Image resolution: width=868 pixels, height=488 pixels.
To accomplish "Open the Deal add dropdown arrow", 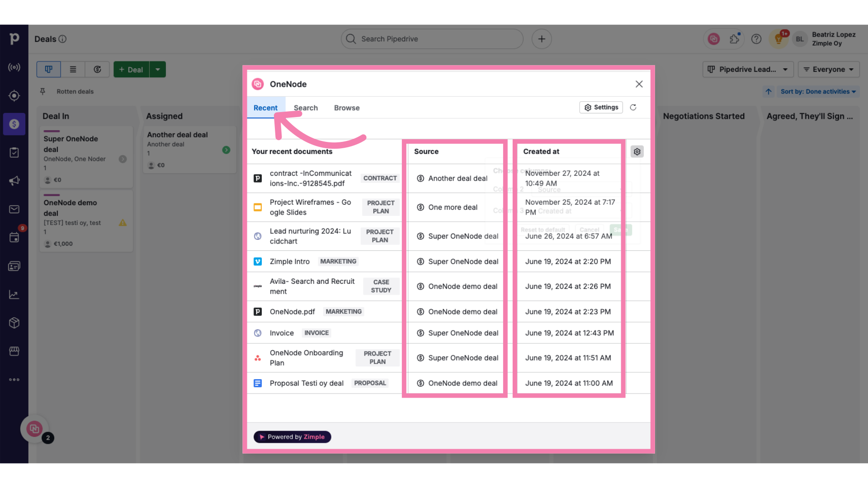I will click(x=158, y=69).
